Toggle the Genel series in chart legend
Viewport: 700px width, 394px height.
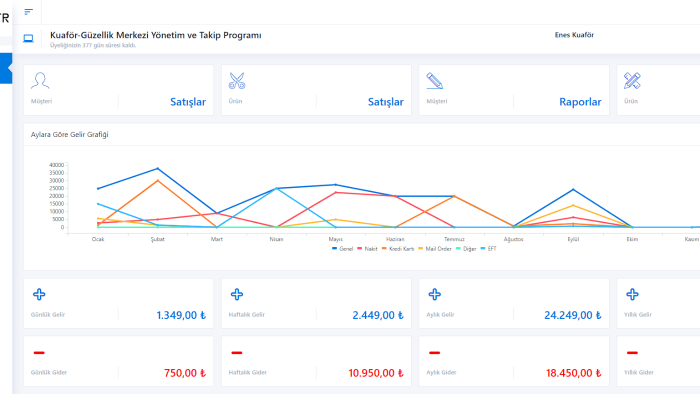[x=342, y=249]
